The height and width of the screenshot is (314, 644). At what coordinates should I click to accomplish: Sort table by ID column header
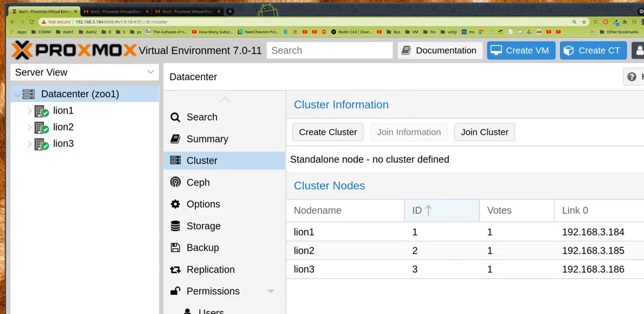[x=441, y=210]
